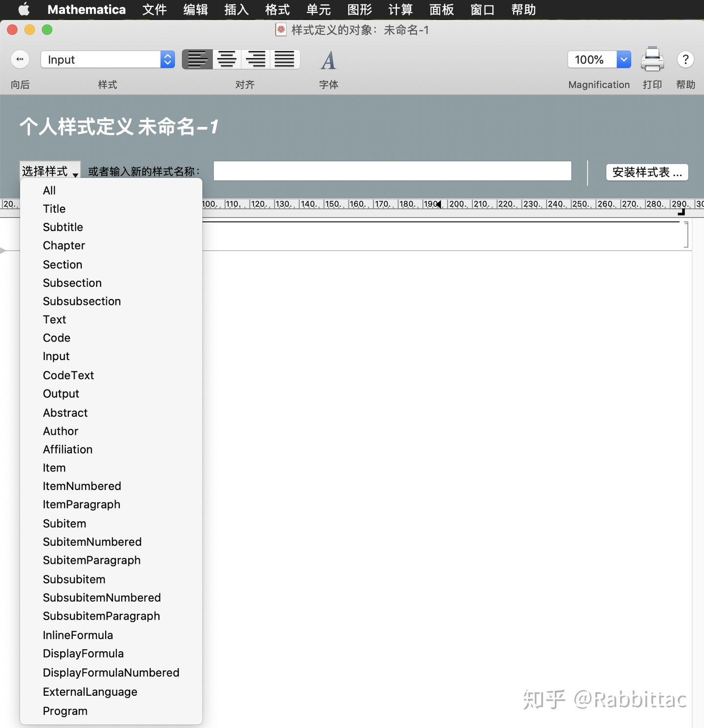
Task: Adjust the 100% magnification value
Action: [x=590, y=59]
